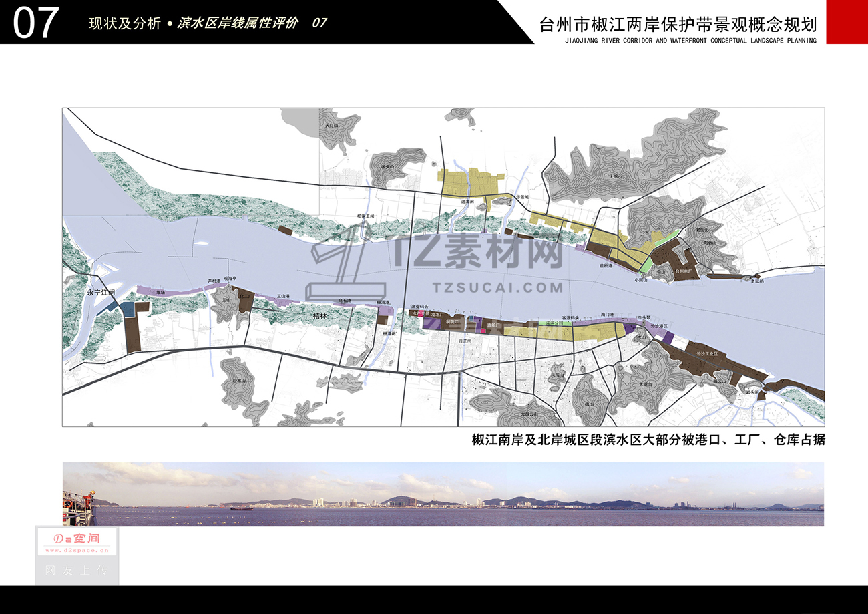Click the map label "永宁江闸"
This screenshot has height=614, width=868.
101,293
